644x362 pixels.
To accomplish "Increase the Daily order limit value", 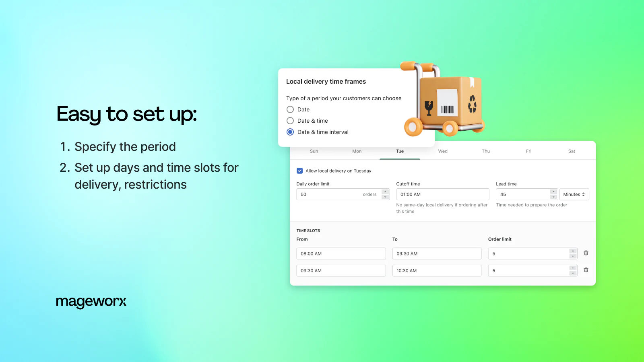I will 385,192.
